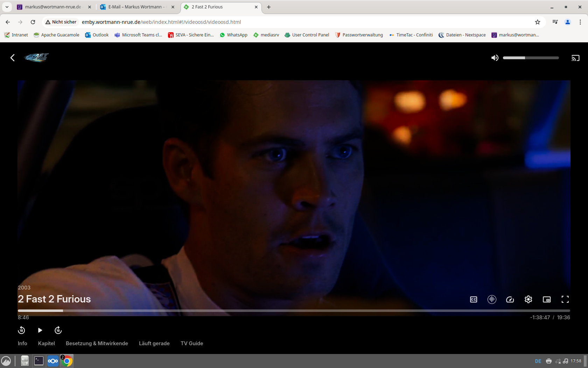The width and height of the screenshot is (588, 368).
Task: Open the audio track selector
Action: [x=492, y=299]
